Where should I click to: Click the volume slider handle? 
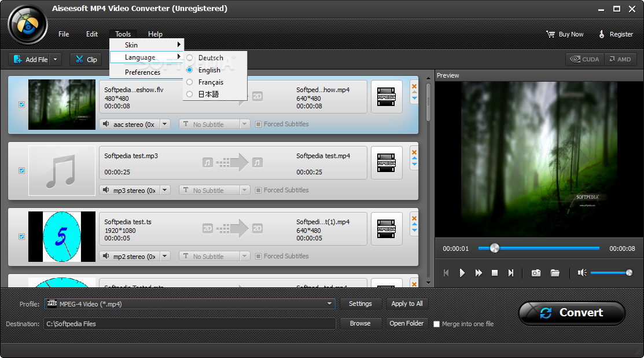pyautogui.click(x=629, y=273)
